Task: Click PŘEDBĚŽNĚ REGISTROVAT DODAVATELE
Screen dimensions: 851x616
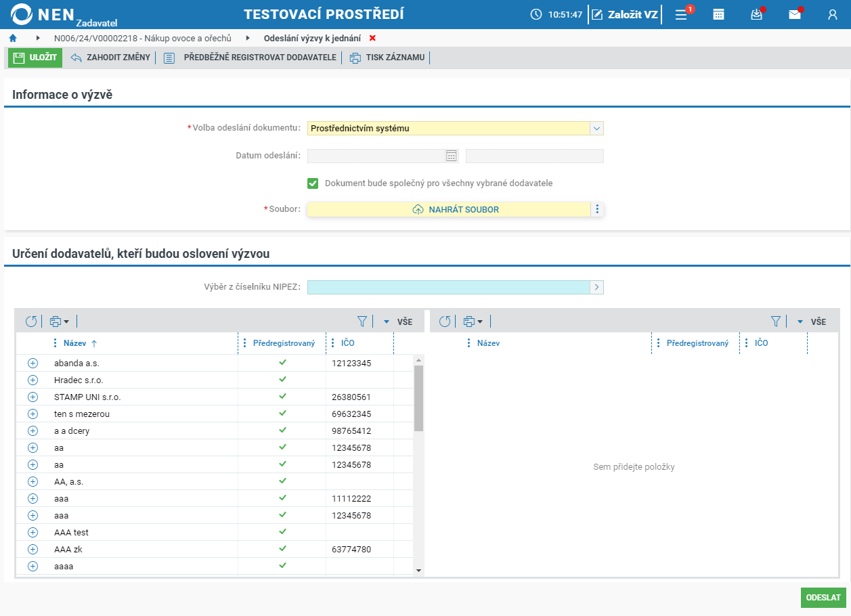Action: (x=250, y=58)
